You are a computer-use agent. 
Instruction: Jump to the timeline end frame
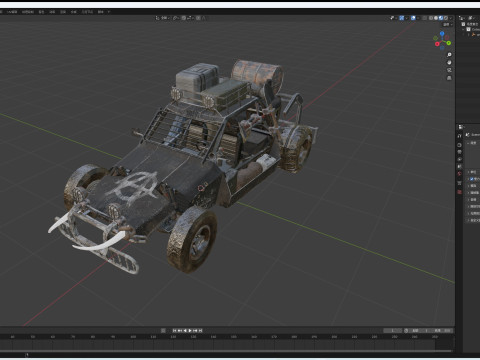point(200,331)
